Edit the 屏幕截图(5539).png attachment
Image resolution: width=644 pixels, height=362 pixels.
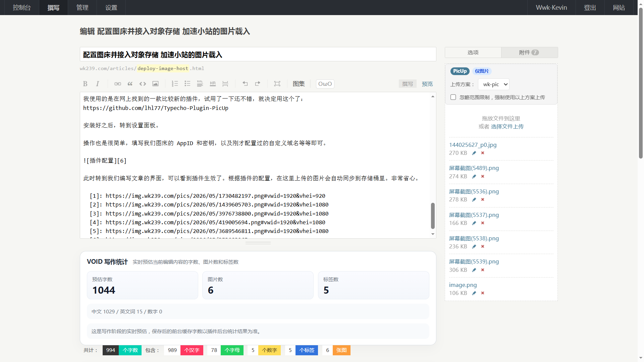474,270
